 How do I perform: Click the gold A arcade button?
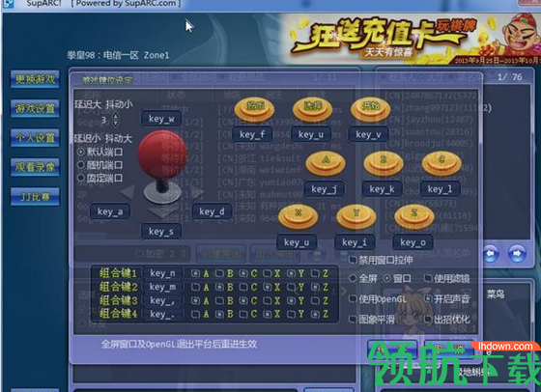point(326,163)
